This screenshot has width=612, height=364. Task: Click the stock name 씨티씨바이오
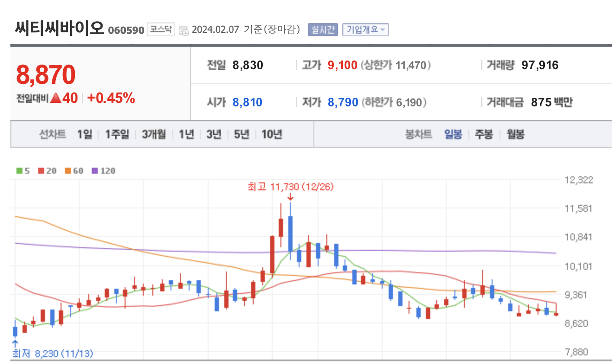click(x=60, y=29)
